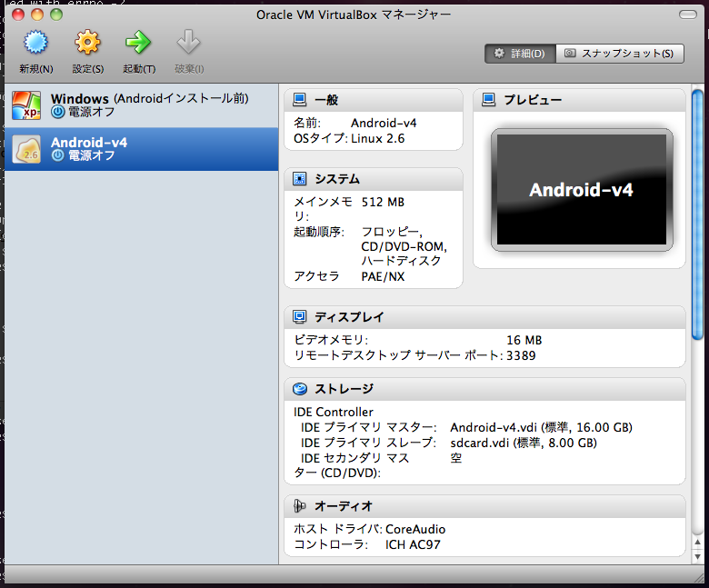Screen dimensions: 709x588
Task: Click Android-v4 name value in 一般
Action: pyautogui.click(x=384, y=123)
